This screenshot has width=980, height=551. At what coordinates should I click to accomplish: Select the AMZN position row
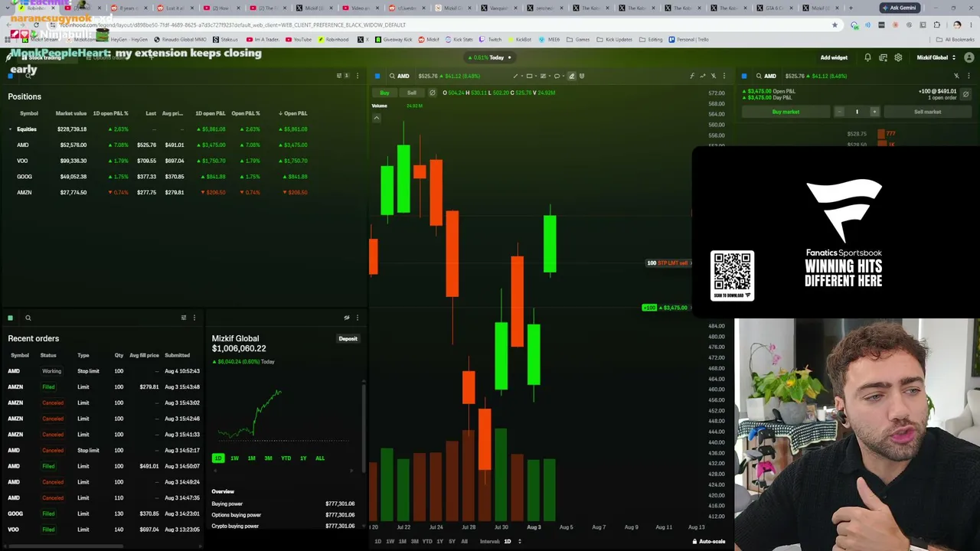(159, 193)
